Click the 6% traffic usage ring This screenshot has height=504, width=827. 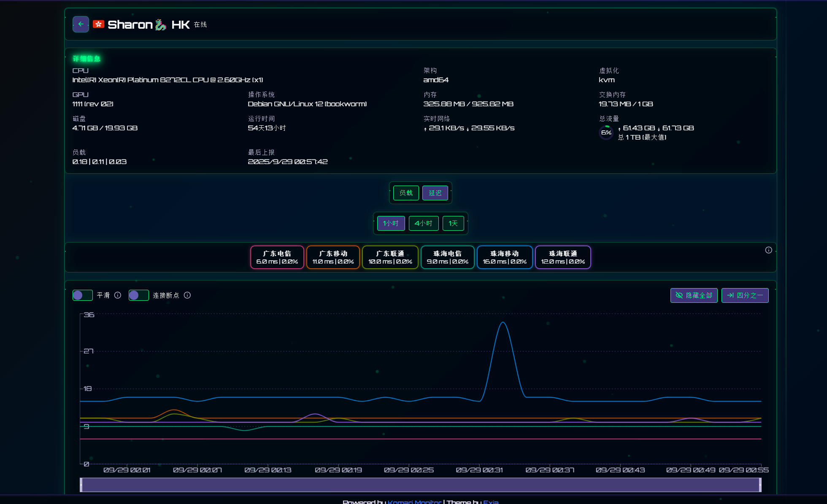click(606, 132)
